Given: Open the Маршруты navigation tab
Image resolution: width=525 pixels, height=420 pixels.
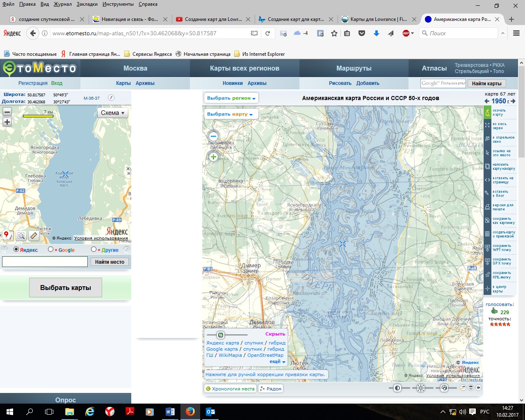Looking at the screenshot, I should click(x=354, y=68).
